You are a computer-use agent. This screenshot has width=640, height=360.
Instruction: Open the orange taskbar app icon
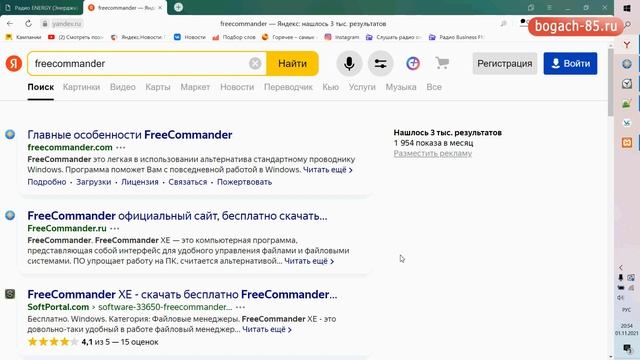pos(627,142)
